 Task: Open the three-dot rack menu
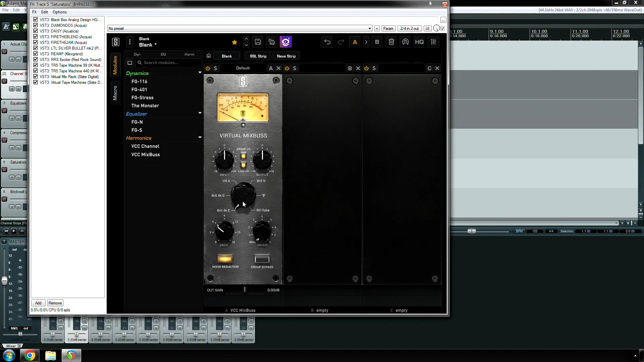tap(130, 42)
